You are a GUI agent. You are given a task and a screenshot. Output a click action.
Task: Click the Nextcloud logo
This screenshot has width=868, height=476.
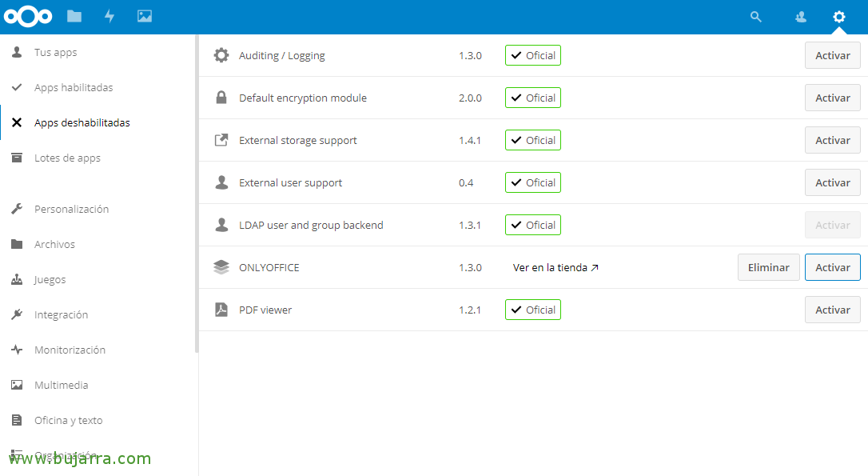point(28,16)
